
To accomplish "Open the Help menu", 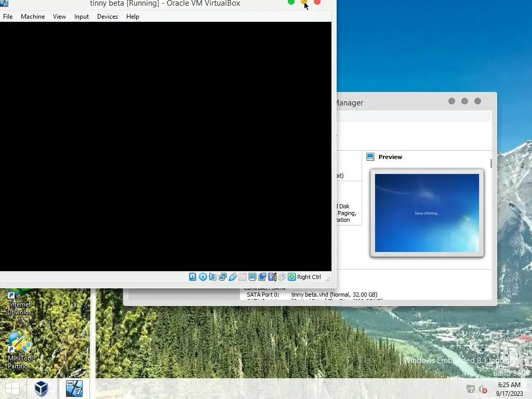I will click(132, 16).
